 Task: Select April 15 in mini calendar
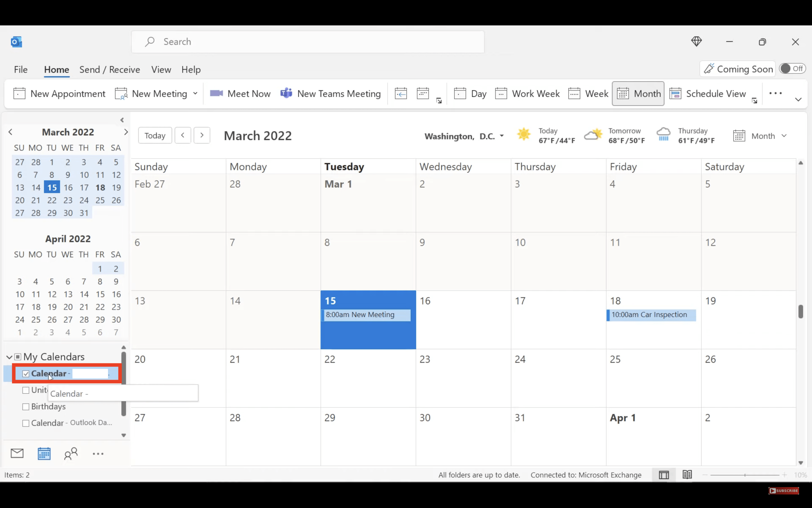click(x=100, y=294)
